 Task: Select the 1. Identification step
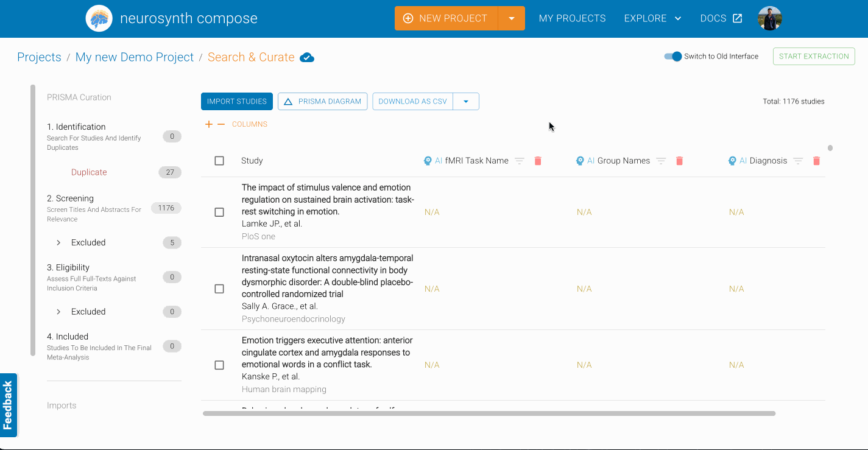[x=114, y=136]
